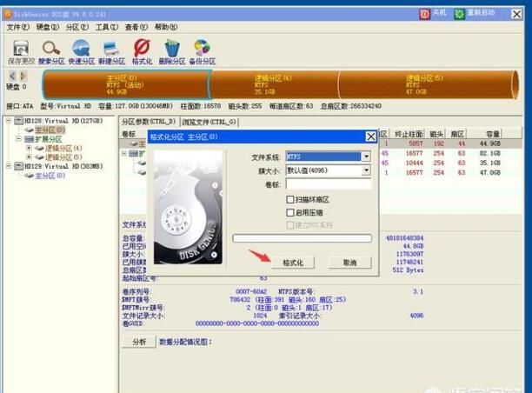
Task: Click the Save Changes (保存更改) toolbar icon
Action: pyautogui.click(x=21, y=50)
